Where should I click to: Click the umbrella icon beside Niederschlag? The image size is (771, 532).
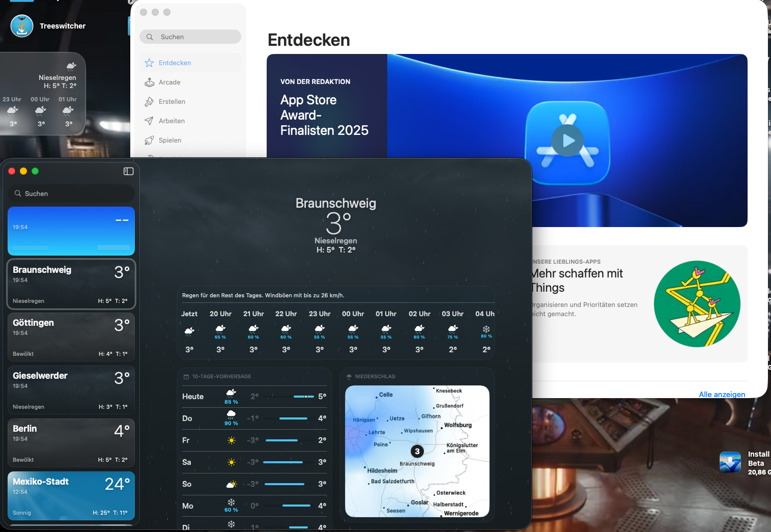(x=349, y=377)
